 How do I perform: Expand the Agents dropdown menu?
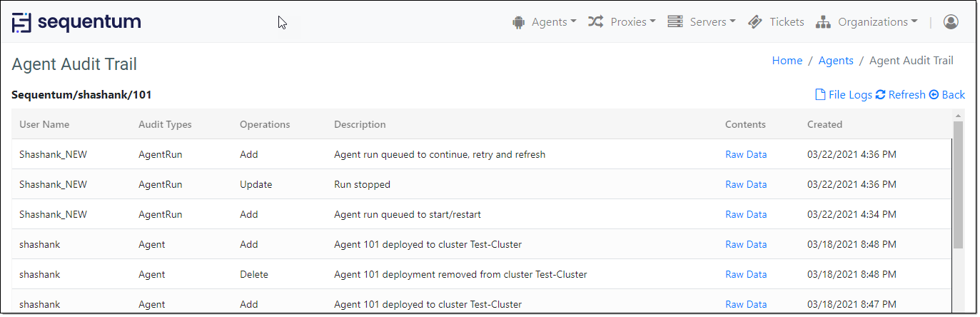coord(554,22)
